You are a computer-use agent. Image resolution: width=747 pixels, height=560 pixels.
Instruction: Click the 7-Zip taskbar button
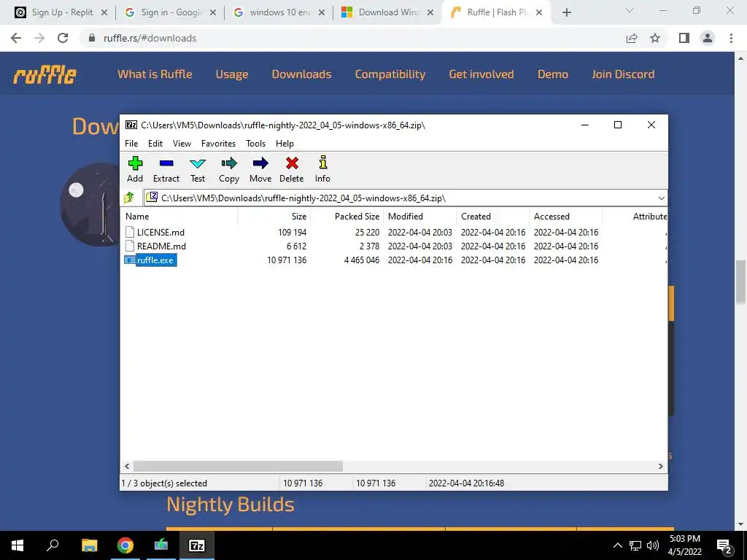click(197, 545)
